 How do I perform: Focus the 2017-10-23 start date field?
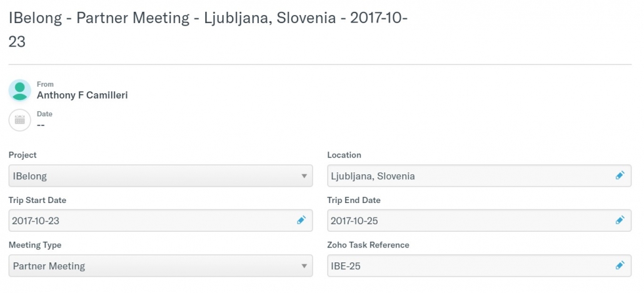point(161,221)
